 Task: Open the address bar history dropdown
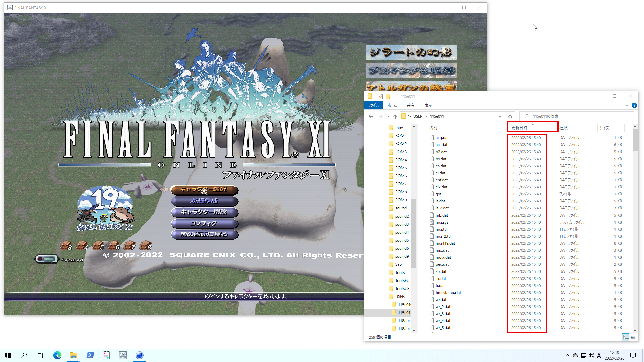click(x=500, y=116)
